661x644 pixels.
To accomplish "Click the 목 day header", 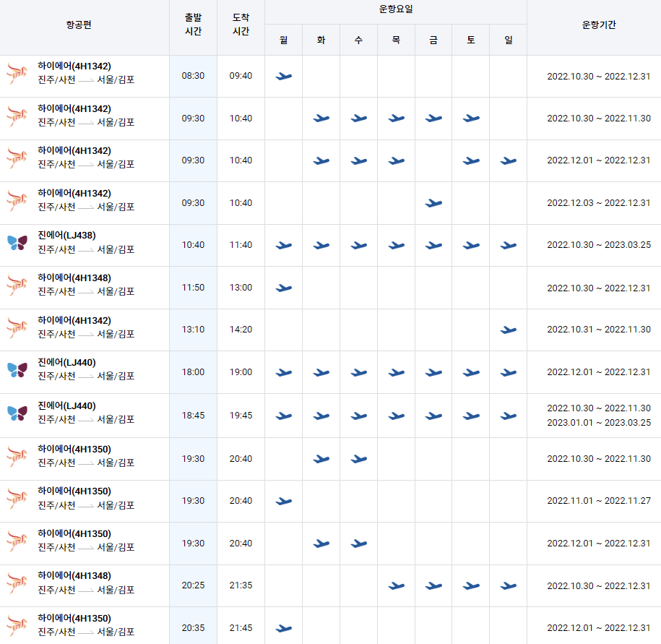I will click(x=396, y=40).
